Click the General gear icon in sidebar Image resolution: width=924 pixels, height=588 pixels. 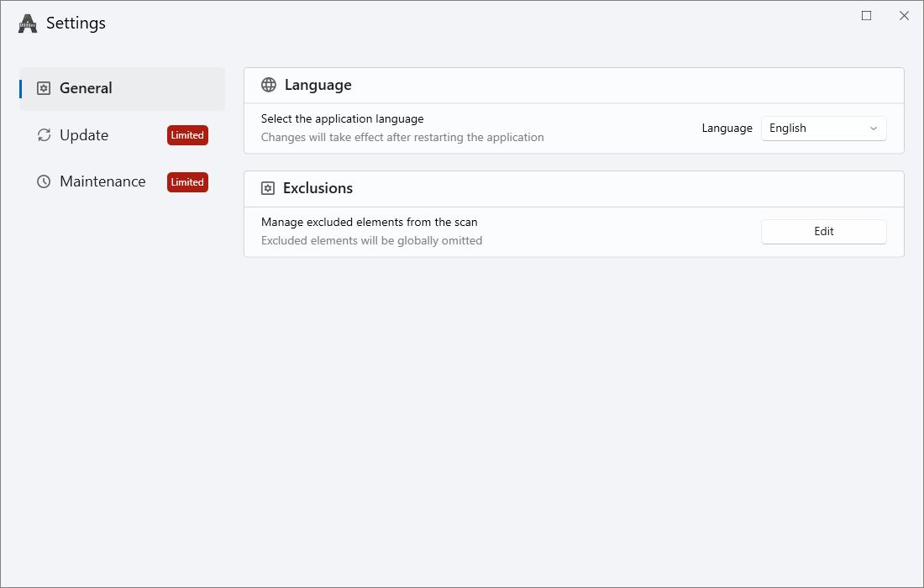click(44, 88)
